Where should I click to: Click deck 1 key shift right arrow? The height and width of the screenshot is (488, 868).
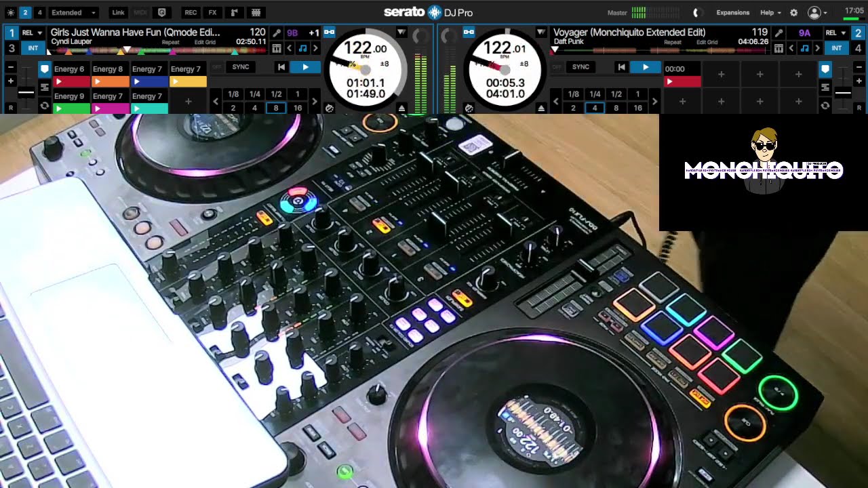(315, 48)
